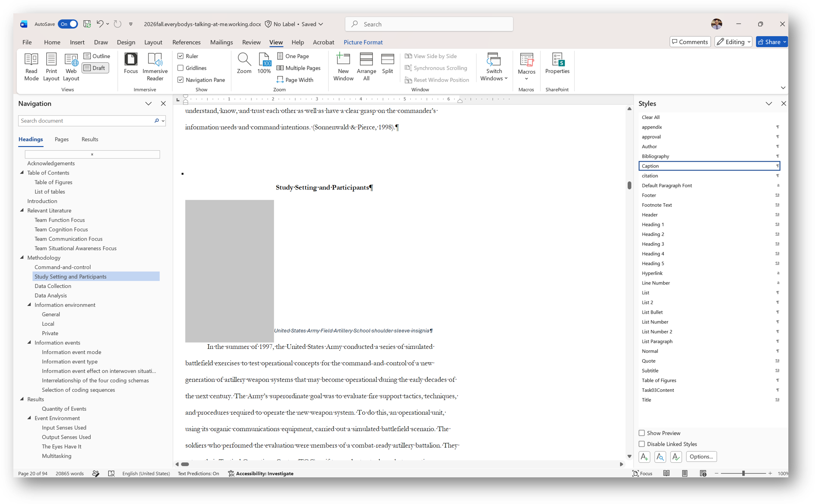Open Immersive Reader
815x504 pixels.
[x=155, y=67]
